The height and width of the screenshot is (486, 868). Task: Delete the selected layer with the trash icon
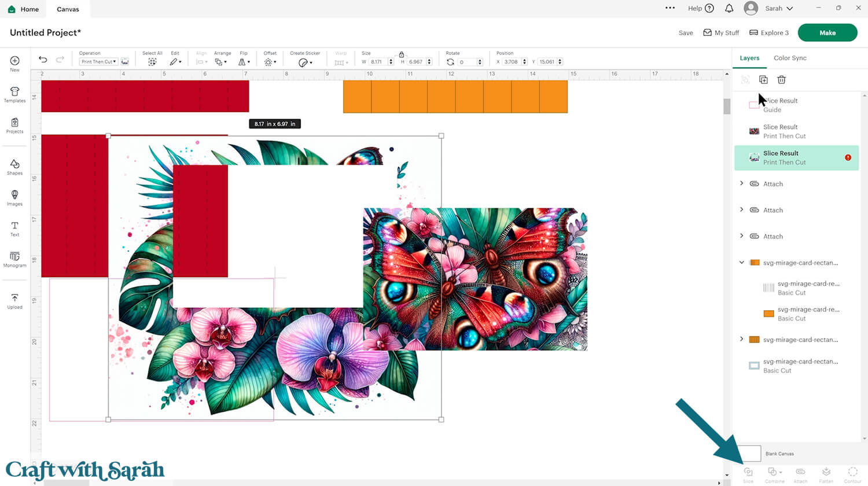click(781, 80)
